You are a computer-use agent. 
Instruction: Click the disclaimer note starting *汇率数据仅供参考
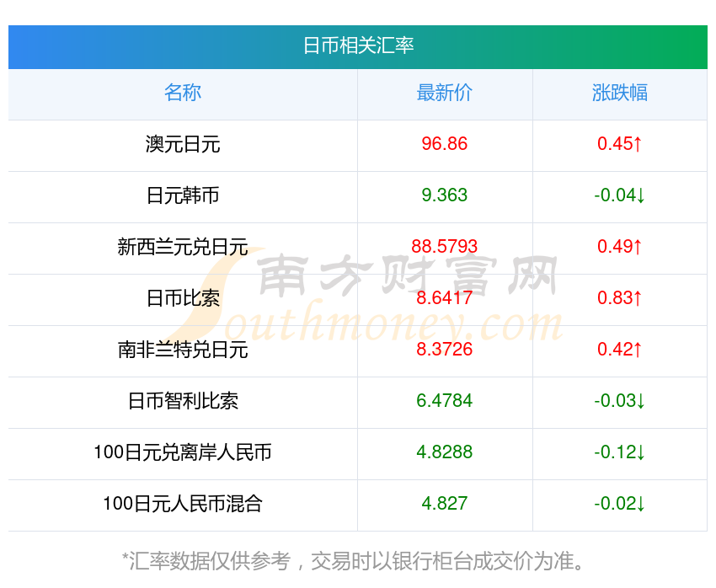pos(352,561)
